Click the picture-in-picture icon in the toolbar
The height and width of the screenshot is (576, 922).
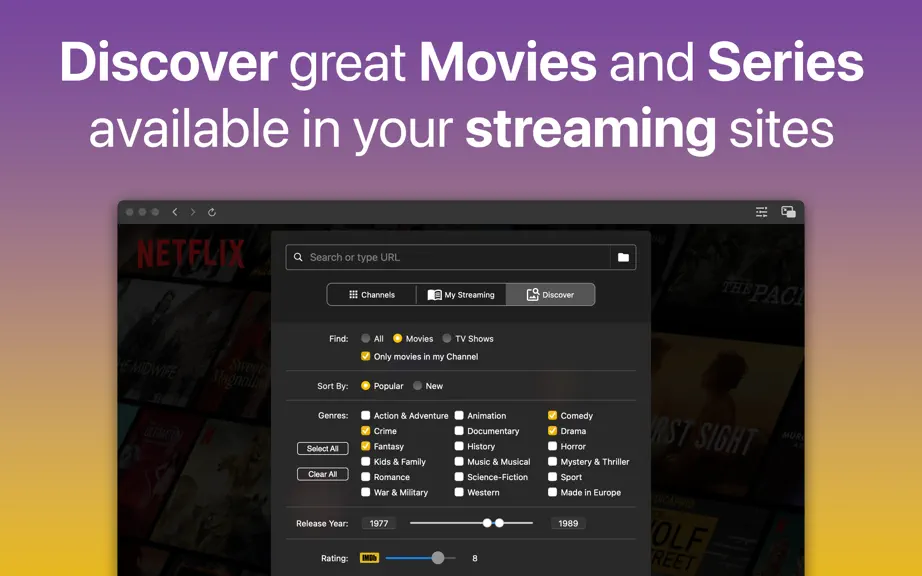pos(789,212)
